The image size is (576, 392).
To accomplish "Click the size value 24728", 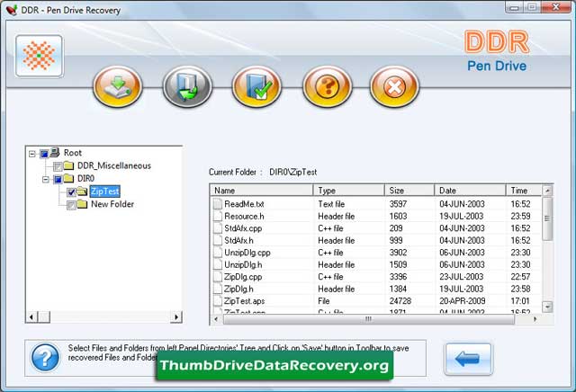I will click(400, 301).
